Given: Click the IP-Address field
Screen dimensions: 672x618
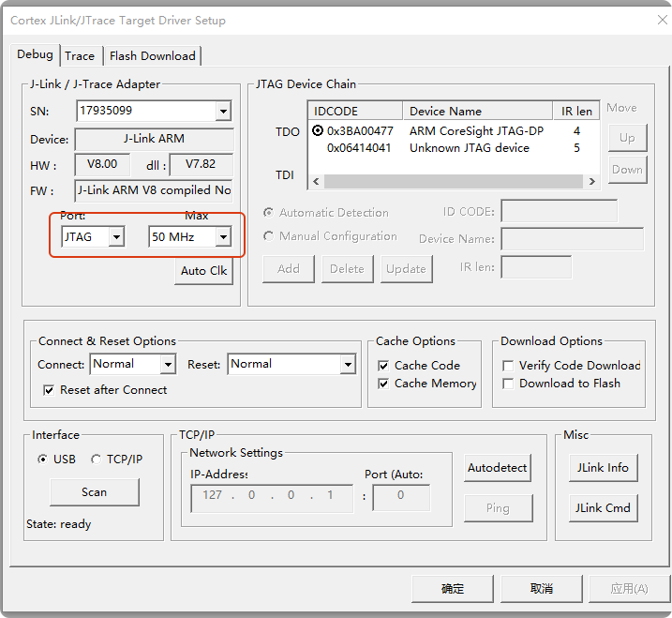Looking at the screenshot, I should [x=272, y=498].
